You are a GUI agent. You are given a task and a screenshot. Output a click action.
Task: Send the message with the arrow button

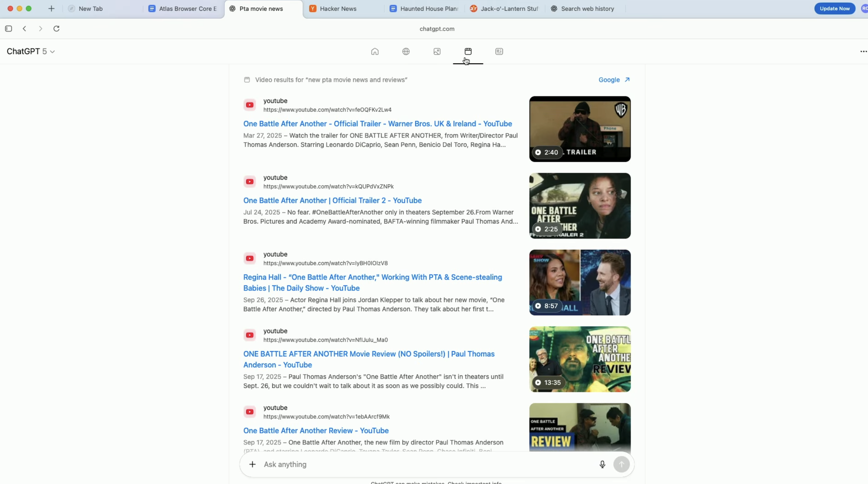(621, 464)
